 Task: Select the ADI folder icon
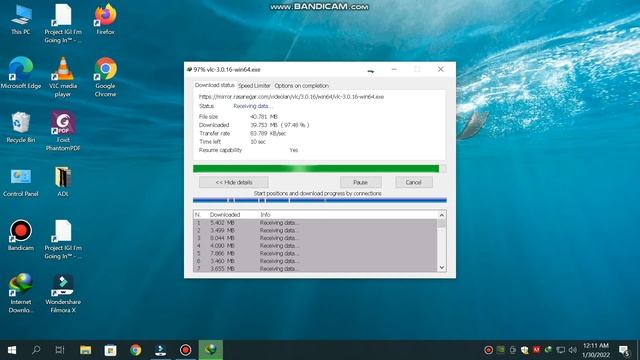(x=63, y=182)
